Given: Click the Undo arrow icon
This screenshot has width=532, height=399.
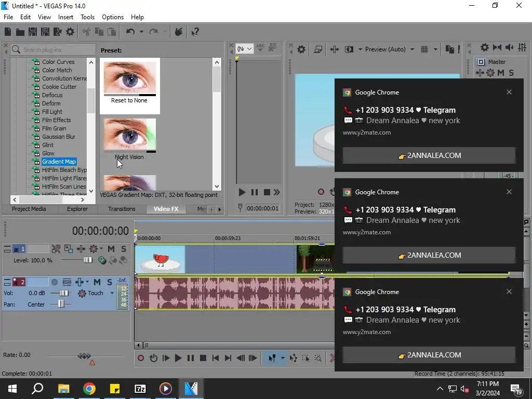Looking at the screenshot, I should (x=130, y=32).
